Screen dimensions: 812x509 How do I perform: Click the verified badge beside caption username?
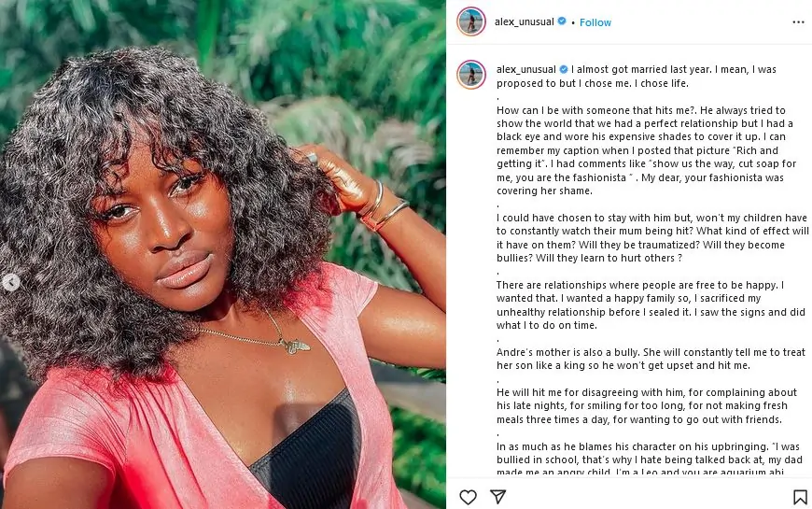tap(564, 69)
